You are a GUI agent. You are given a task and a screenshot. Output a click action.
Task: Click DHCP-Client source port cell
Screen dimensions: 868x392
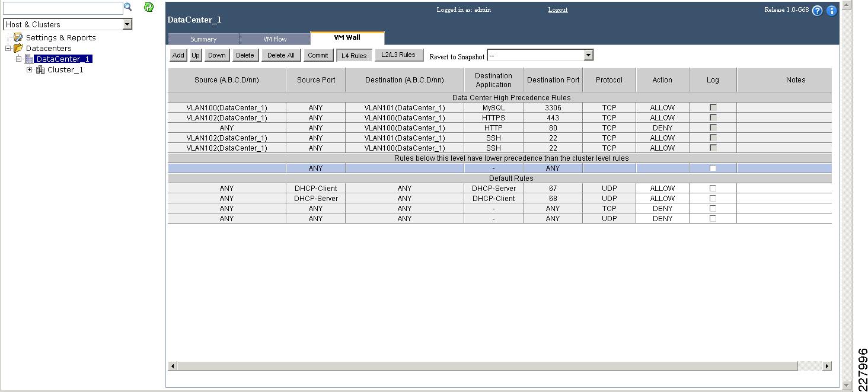(x=315, y=189)
